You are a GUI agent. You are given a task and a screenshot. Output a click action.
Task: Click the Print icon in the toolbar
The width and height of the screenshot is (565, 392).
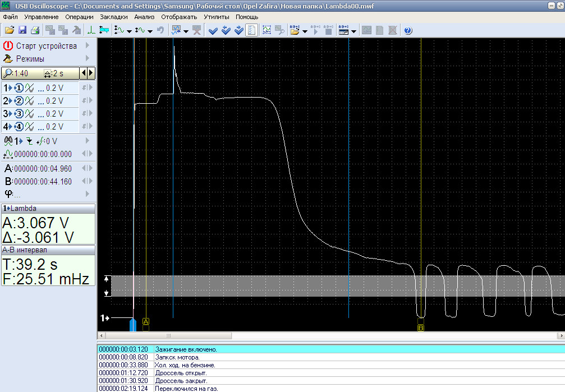click(35, 30)
